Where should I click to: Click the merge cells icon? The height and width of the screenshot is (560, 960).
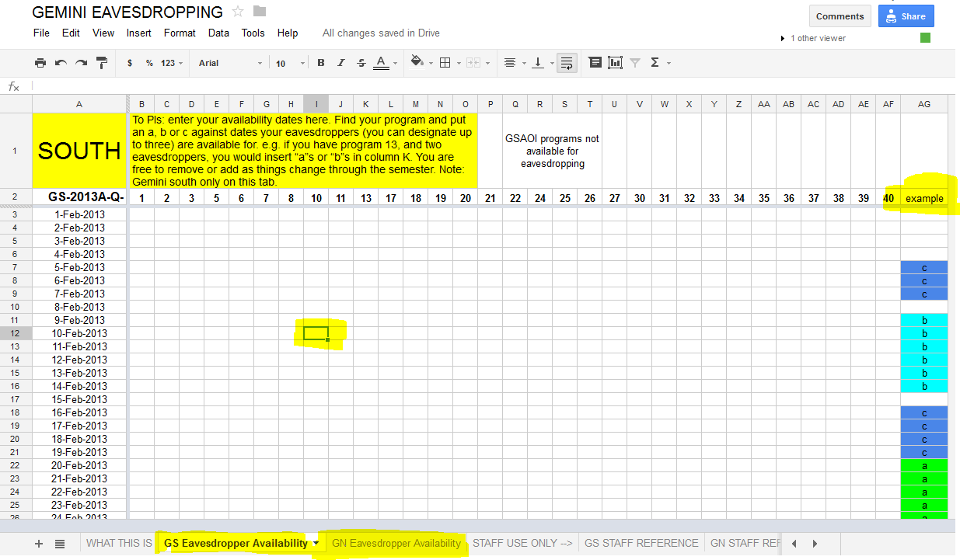point(473,63)
